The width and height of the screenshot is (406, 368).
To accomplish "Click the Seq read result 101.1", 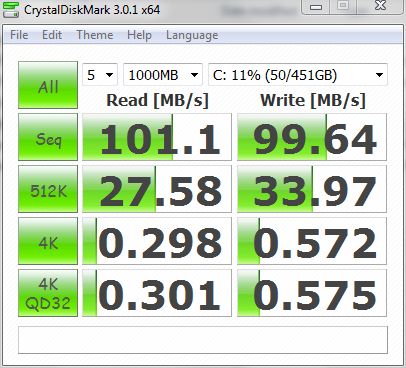I will (157, 137).
